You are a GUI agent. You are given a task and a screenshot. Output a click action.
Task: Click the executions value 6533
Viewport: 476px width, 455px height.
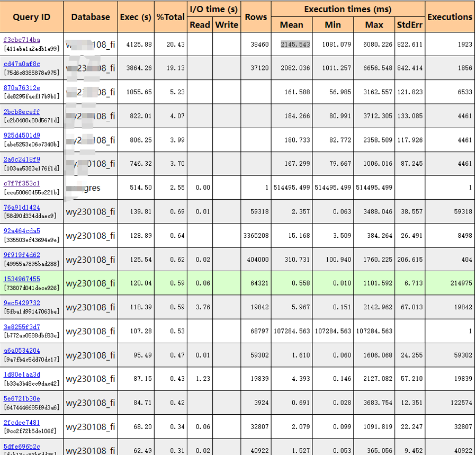pos(465,92)
